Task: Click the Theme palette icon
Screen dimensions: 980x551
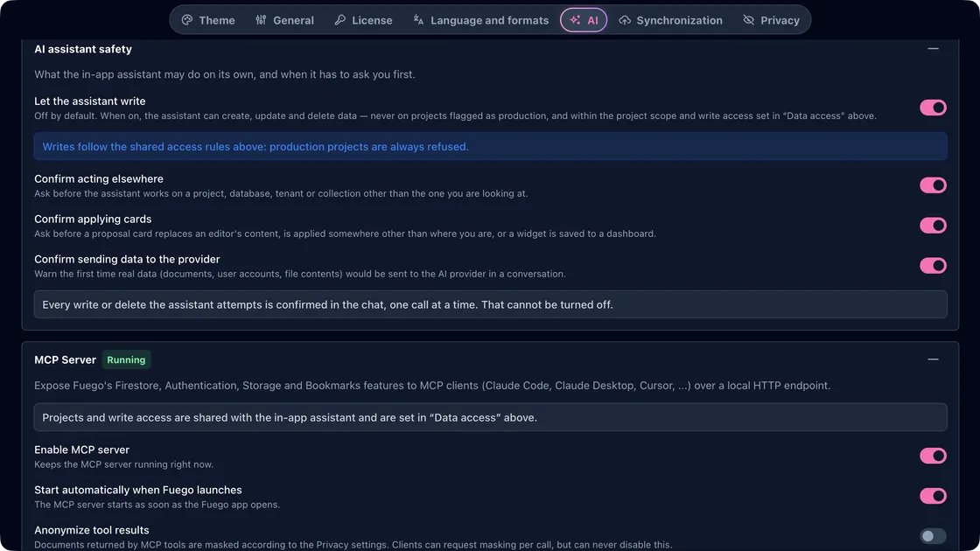Action: (x=187, y=20)
